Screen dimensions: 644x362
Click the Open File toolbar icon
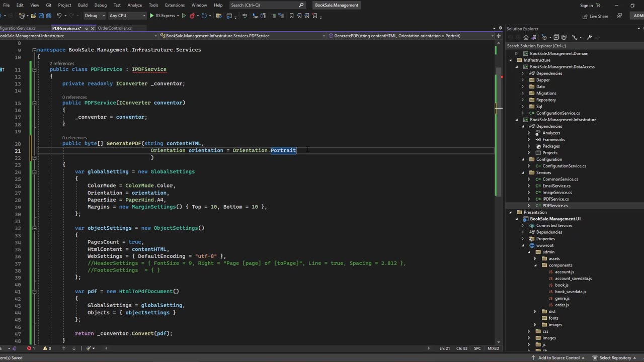click(33, 16)
